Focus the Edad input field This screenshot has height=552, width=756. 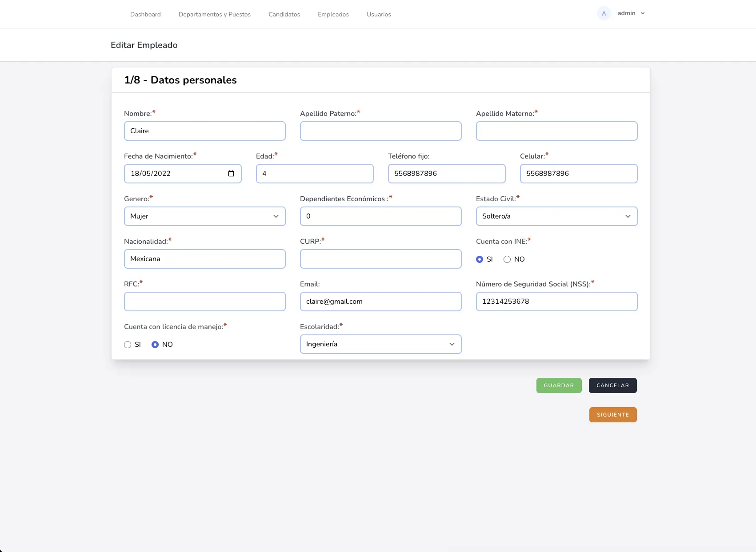(x=315, y=174)
